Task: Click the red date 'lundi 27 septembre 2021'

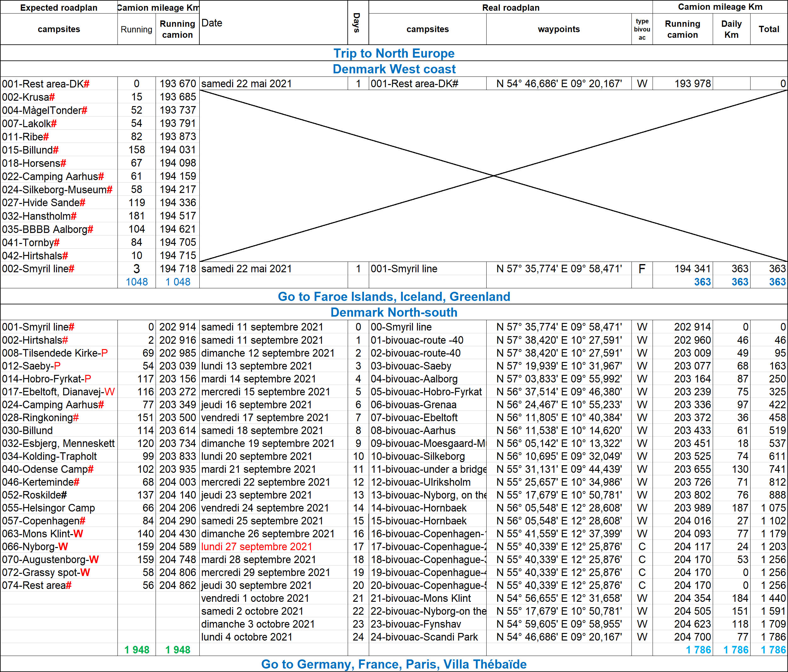Action: (256, 546)
